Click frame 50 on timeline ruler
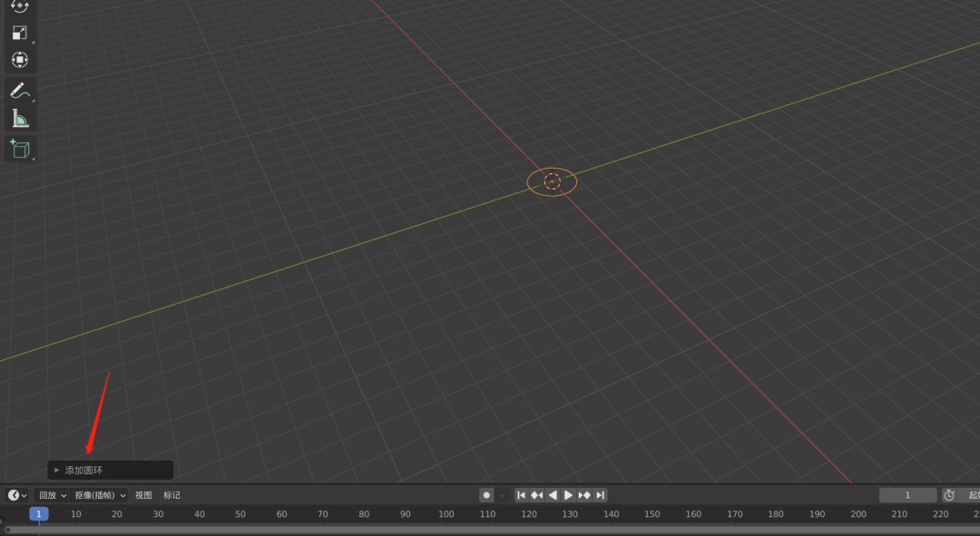Image resolution: width=980 pixels, height=536 pixels. point(240,514)
